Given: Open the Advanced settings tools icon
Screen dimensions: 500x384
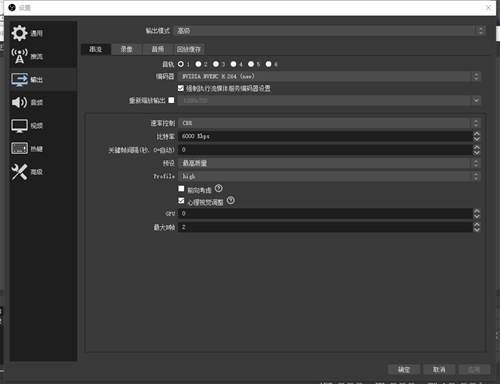Looking at the screenshot, I should point(19,172).
